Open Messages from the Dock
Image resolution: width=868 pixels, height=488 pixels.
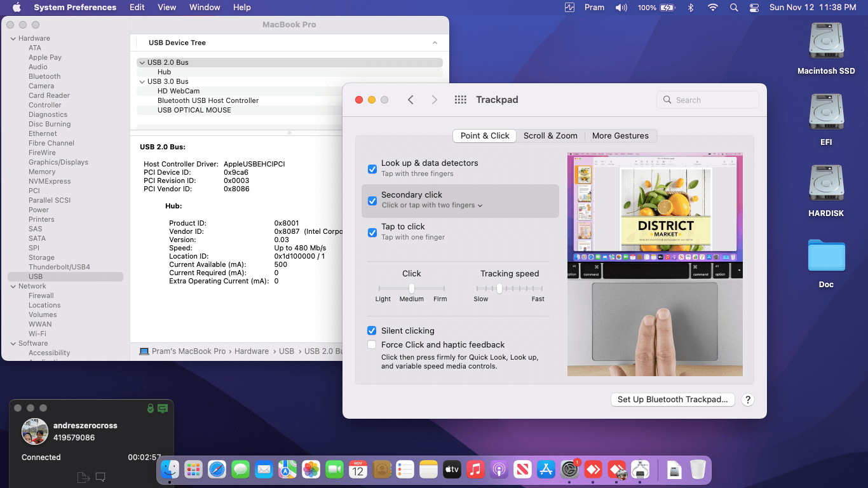point(240,470)
